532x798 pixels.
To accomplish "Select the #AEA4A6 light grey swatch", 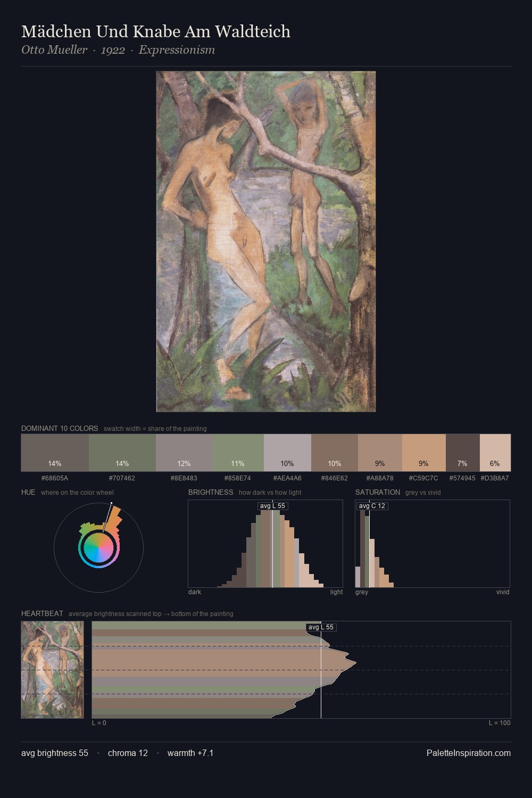I will (287, 453).
